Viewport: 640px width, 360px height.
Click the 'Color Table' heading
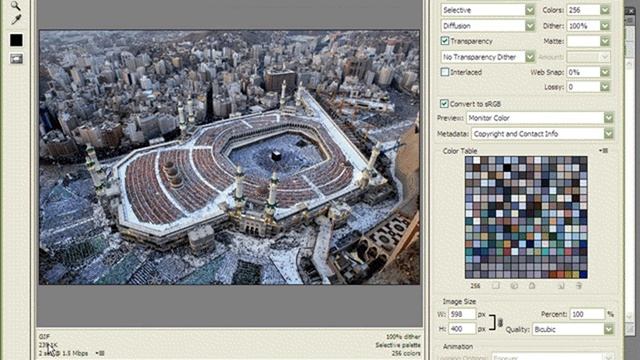click(x=460, y=151)
